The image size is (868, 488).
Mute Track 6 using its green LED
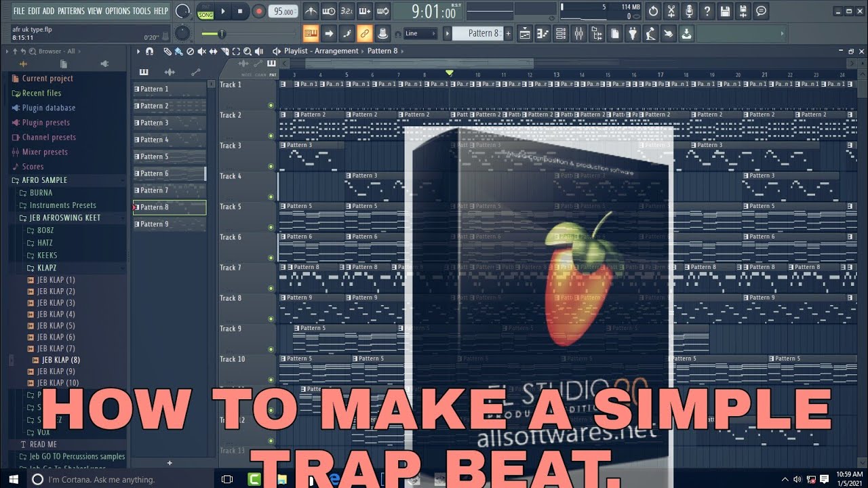point(271,258)
